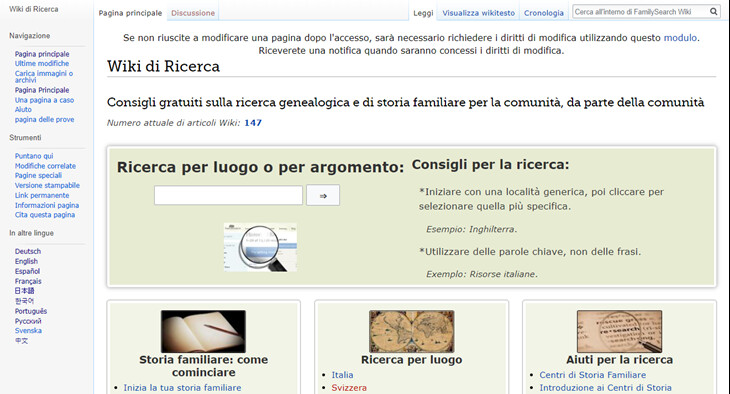The width and height of the screenshot is (730, 394).
Task: Click the Aiuti per la ricerca heading
Action: (619, 360)
